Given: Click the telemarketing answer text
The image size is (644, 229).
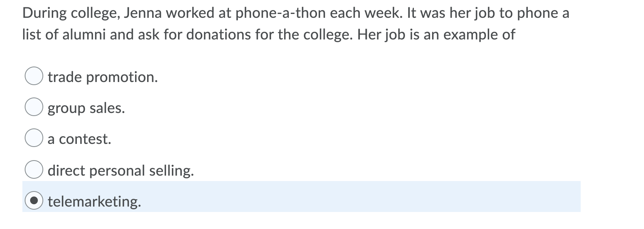Looking at the screenshot, I should point(94,202).
